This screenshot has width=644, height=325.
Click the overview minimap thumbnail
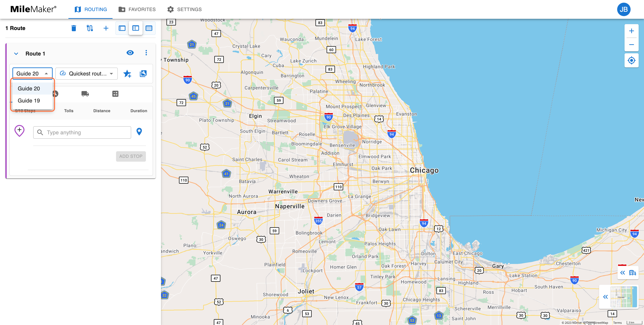624,297
